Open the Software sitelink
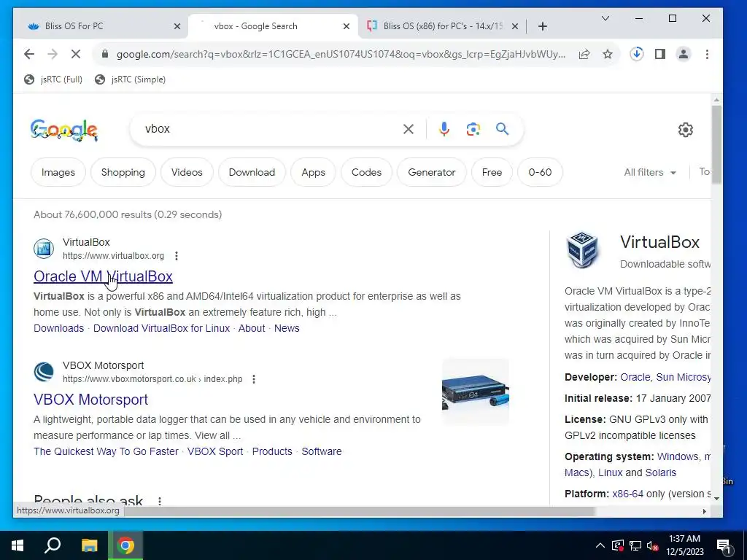This screenshot has height=560, width=747. pos(322,451)
